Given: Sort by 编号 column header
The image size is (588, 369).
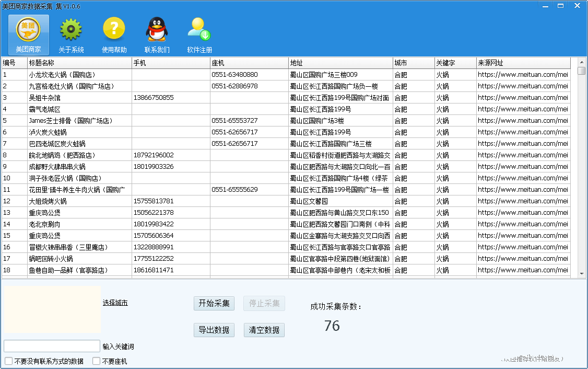Looking at the screenshot, I should (14, 63).
